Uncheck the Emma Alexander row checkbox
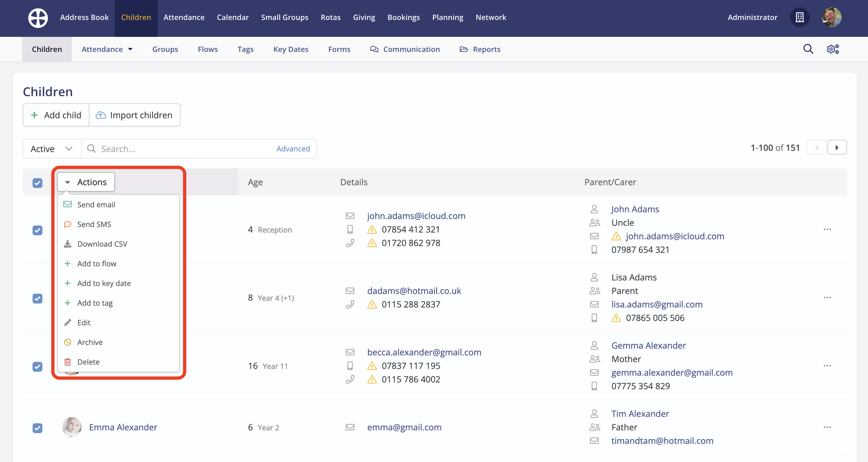The height and width of the screenshot is (462, 868). click(37, 428)
